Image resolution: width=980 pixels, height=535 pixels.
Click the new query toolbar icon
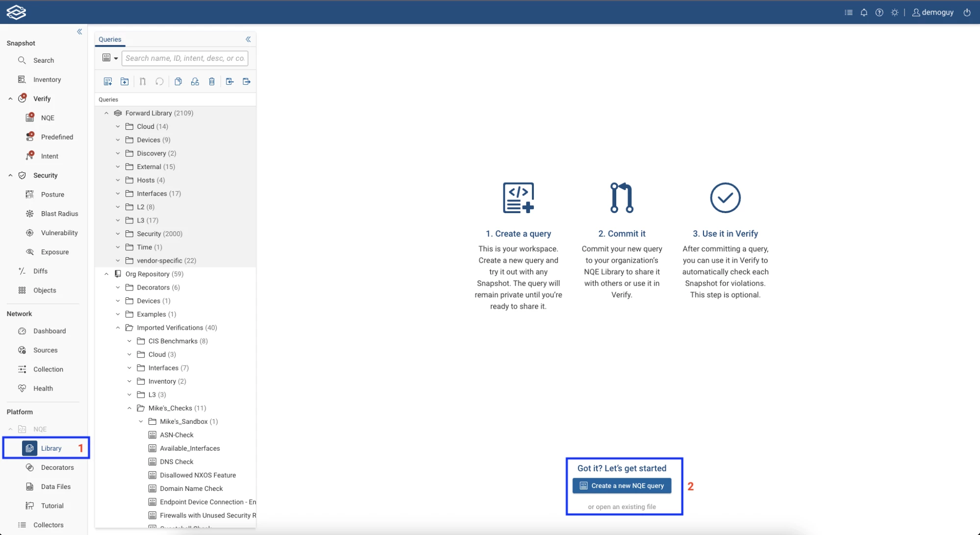108,81
